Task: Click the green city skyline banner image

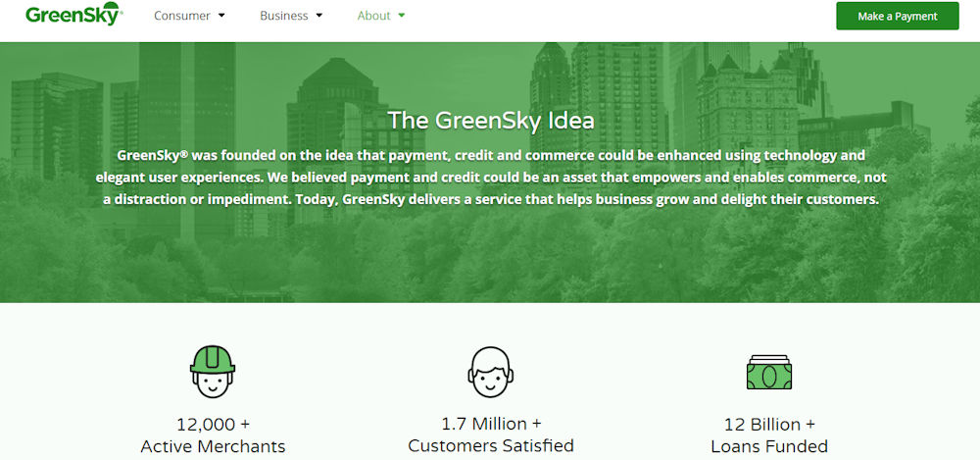Action: pyautogui.click(x=490, y=172)
